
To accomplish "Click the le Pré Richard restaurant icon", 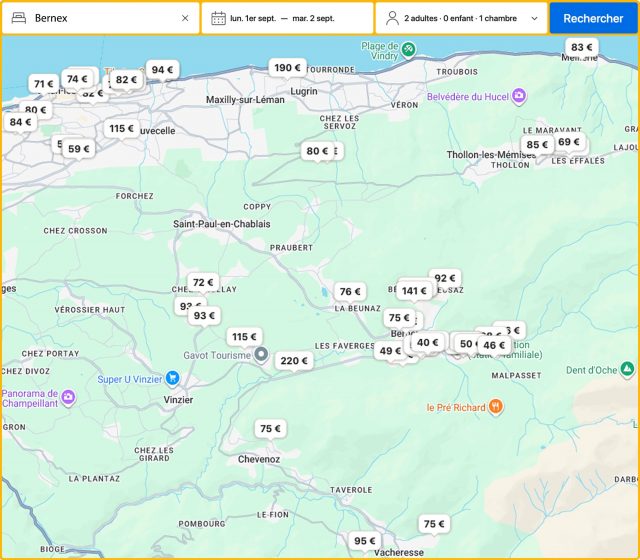I will coord(496,407).
